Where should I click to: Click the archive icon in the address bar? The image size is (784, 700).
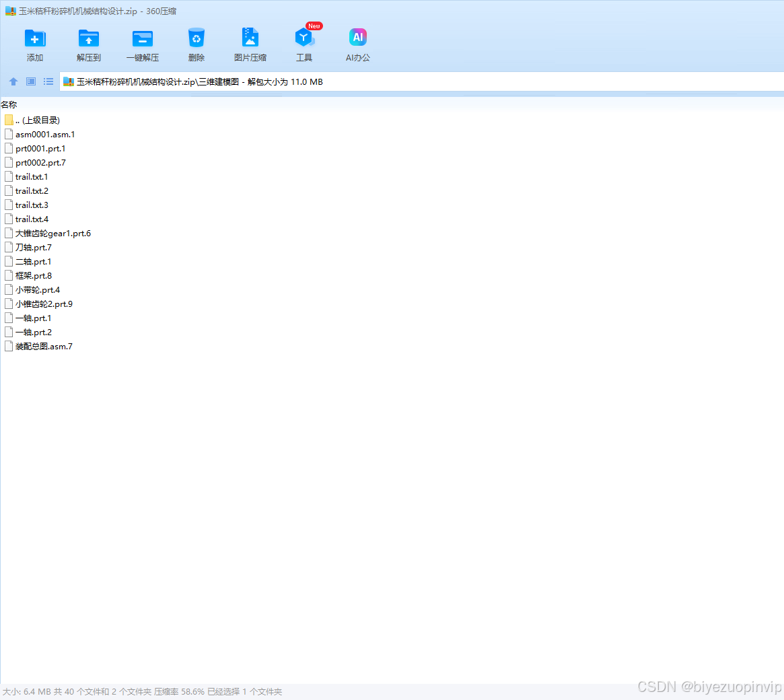(69, 81)
